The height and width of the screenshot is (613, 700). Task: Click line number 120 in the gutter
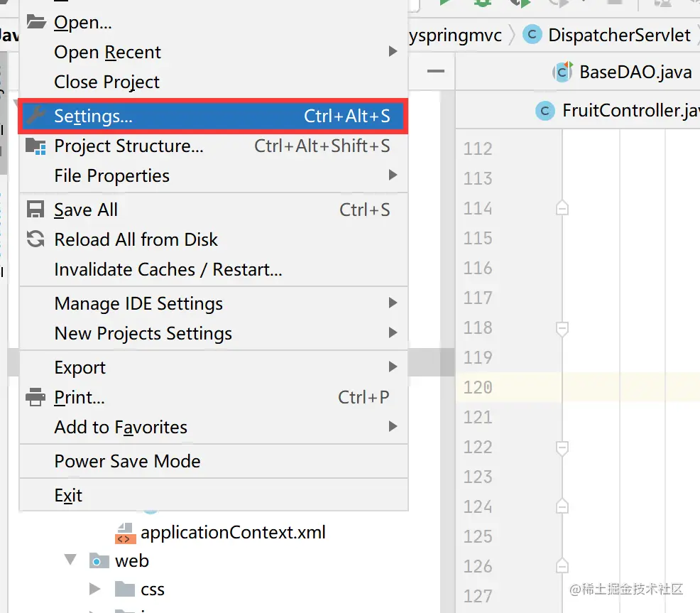tap(478, 387)
